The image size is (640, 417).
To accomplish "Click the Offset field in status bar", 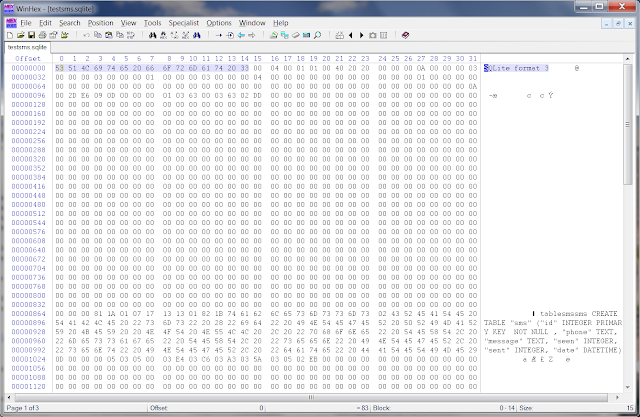I will pos(206,408).
